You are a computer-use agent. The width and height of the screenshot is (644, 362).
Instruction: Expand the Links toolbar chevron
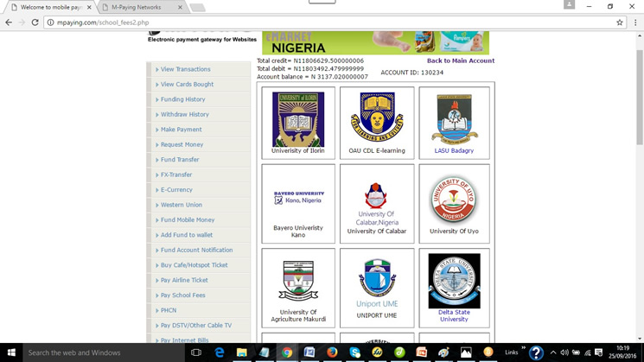coord(523,348)
